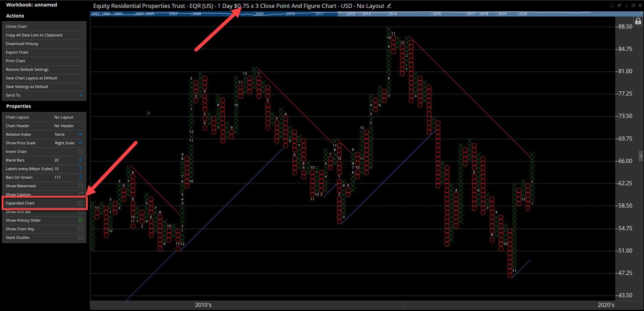
Task: Click the diamond icon in the chart header
Action: (x=612, y=5)
